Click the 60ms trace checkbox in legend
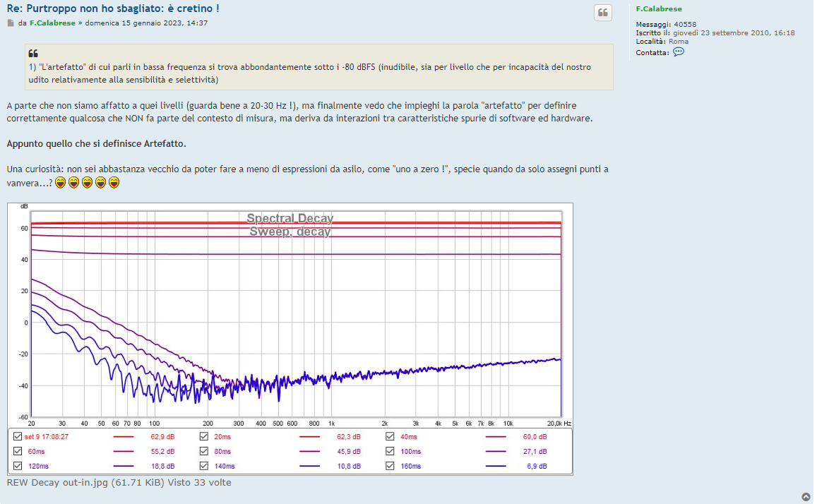The image size is (817, 504). pyautogui.click(x=18, y=451)
